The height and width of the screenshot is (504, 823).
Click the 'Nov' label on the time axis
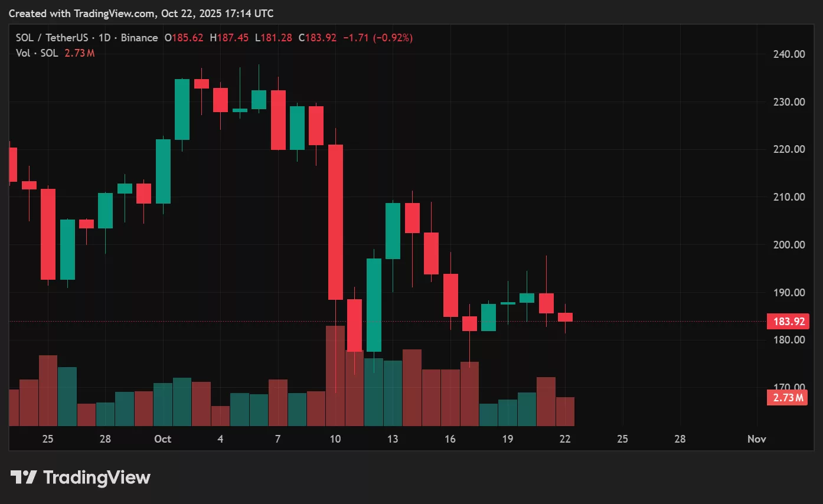coord(756,439)
